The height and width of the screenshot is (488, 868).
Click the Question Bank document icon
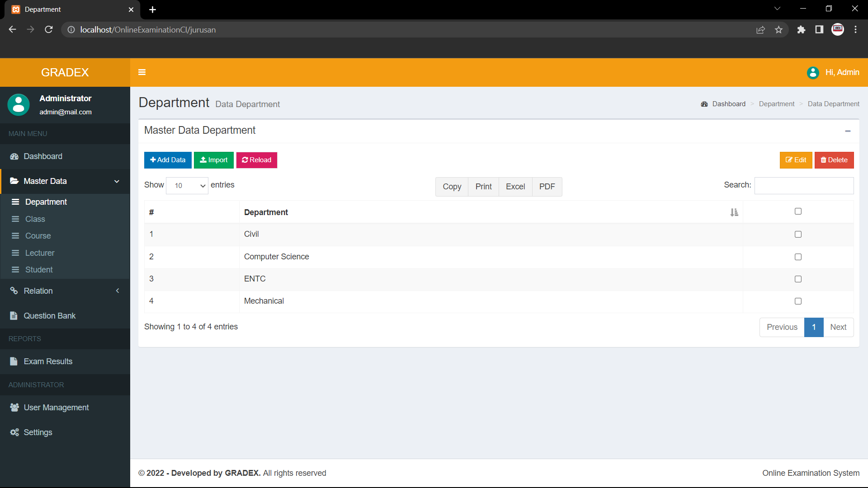tap(14, 315)
